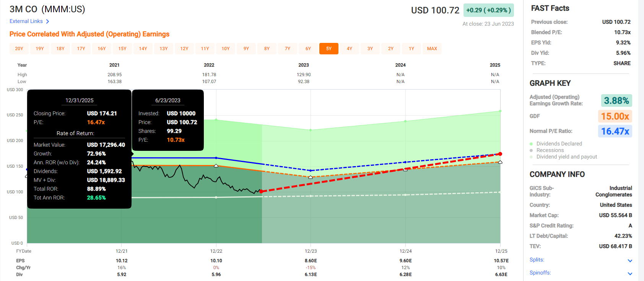Click the 2022 Low value 107.07
The height and width of the screenshot is (281, 644).
(209, 82)
